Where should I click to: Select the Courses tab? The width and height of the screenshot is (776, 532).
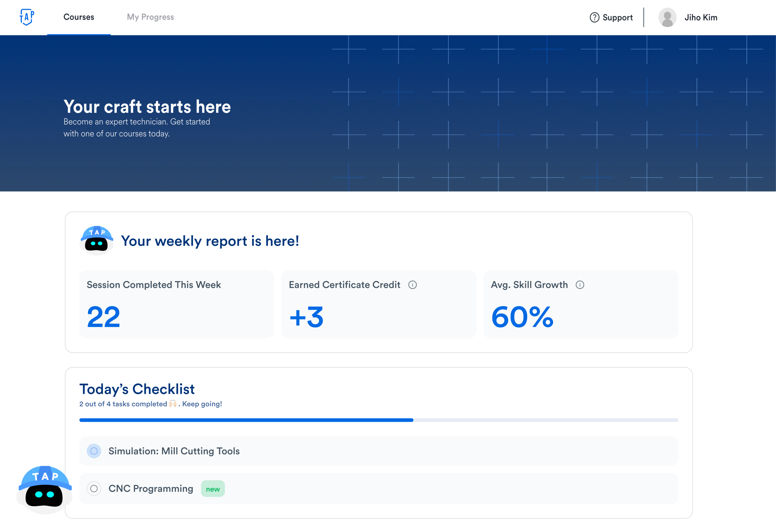tap(79, 17)
